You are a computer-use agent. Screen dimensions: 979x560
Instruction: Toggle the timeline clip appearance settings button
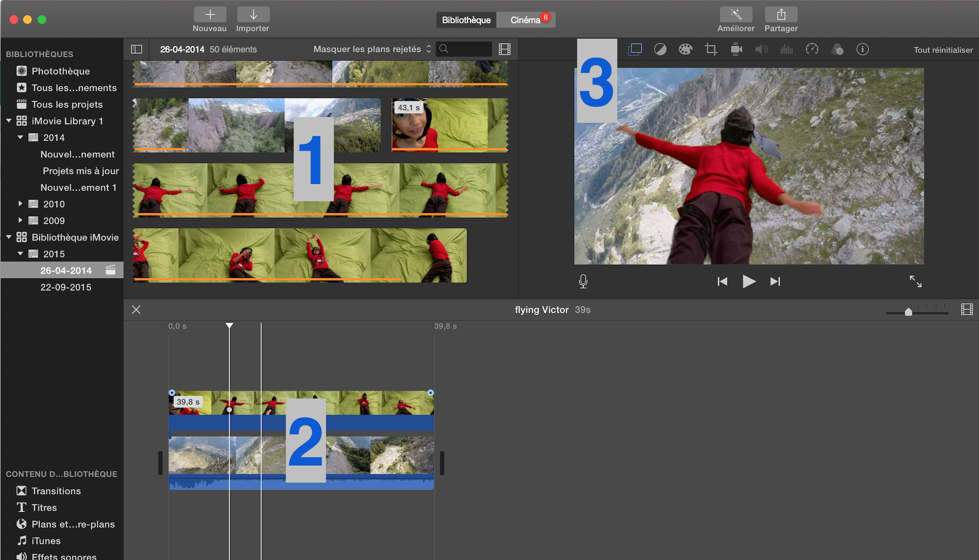(x=967, y=310)
